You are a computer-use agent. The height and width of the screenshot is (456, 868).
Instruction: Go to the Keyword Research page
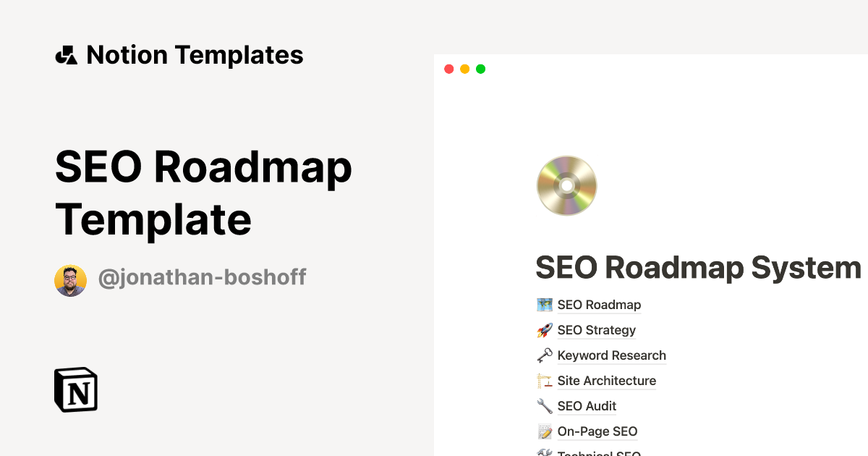point(611,355)
